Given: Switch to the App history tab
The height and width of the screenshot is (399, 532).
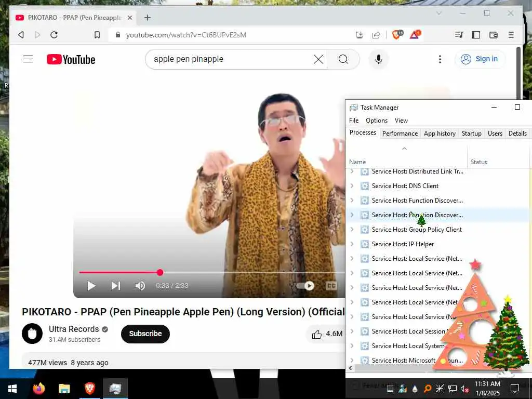Looking at the screenshot, I should tap(440, 134).
